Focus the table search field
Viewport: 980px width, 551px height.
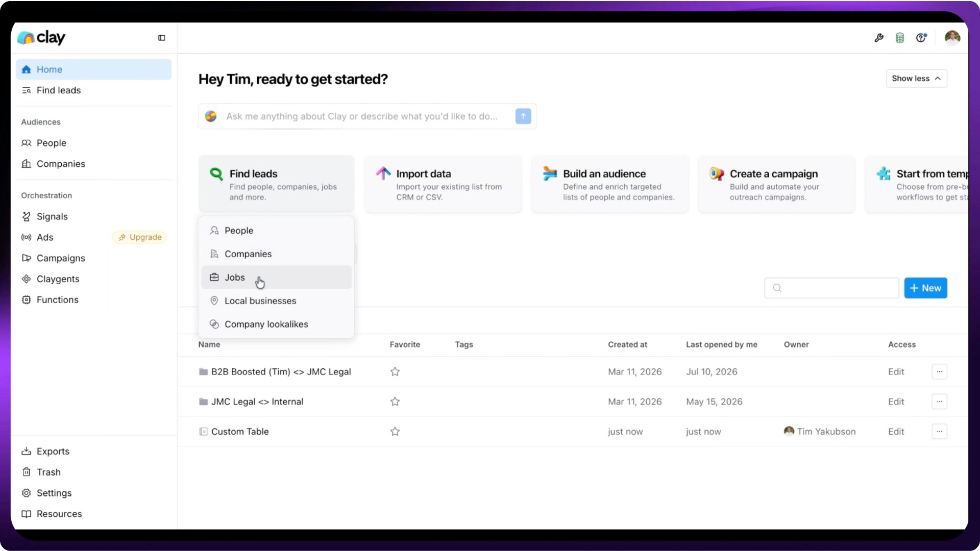[831, 288]
